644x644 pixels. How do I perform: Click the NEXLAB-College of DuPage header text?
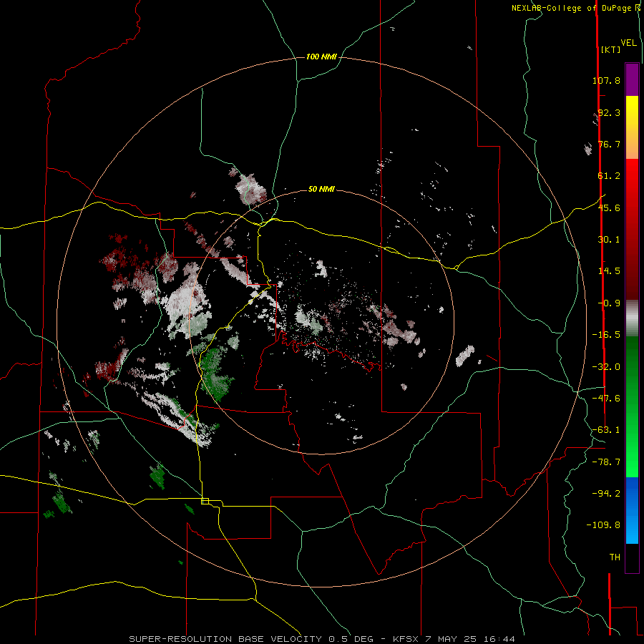click(x=573, y=8)
